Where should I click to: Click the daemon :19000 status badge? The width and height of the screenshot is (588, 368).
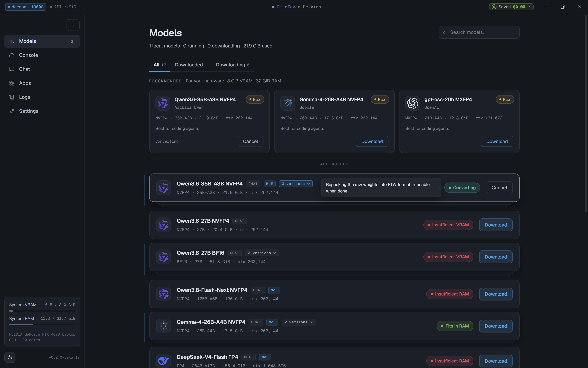(x=26, y=7)
